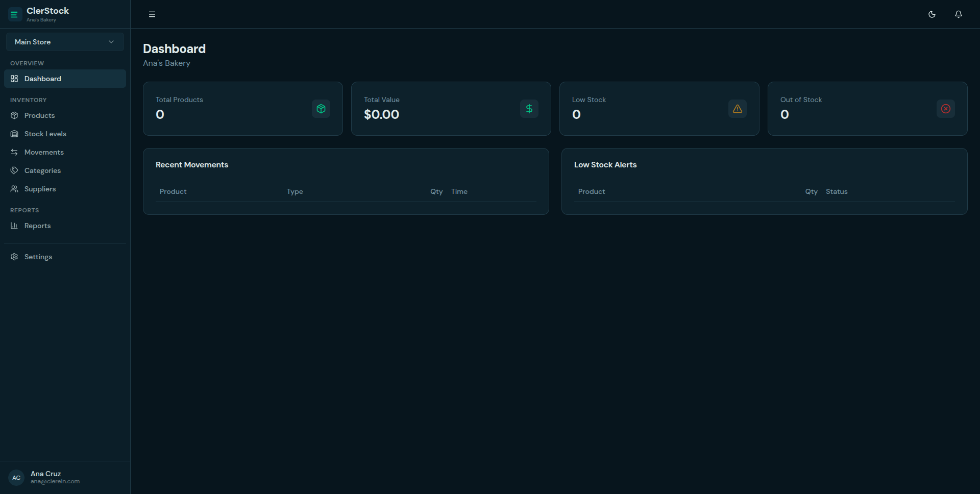Select the Products icon in the sidebar
980x494 pixels.
pos(14,115)
